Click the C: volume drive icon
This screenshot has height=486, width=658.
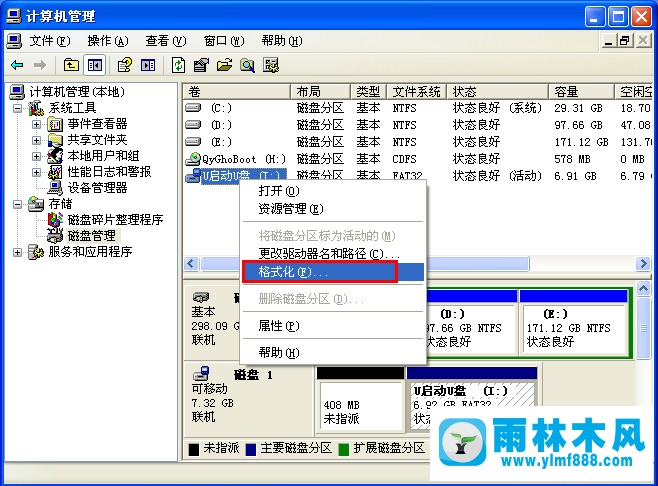pyautogui.click(x=193, y=108)
